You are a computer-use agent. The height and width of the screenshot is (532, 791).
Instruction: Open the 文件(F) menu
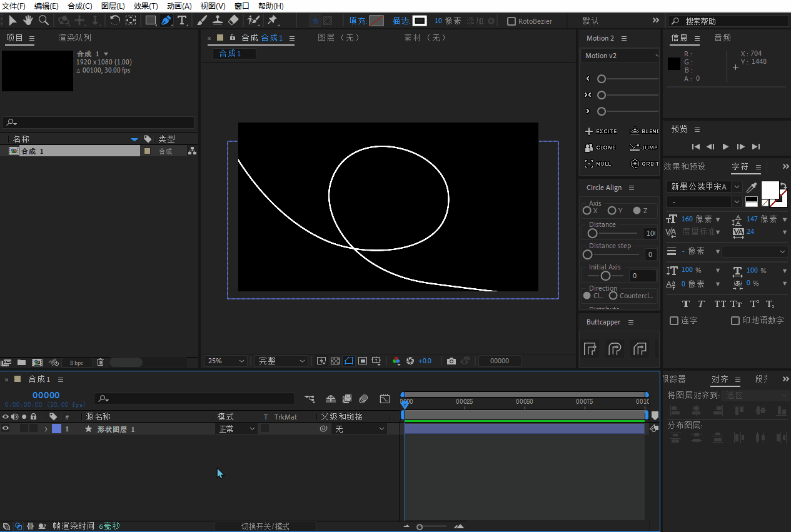point(14,6)
